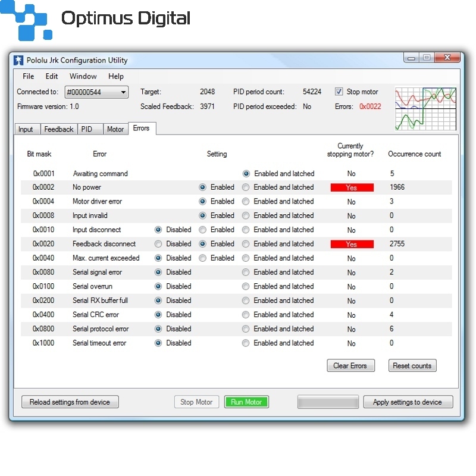Select Disabled for Serial overrun
This screenshot has width=476, height=476.
[158, 286]
